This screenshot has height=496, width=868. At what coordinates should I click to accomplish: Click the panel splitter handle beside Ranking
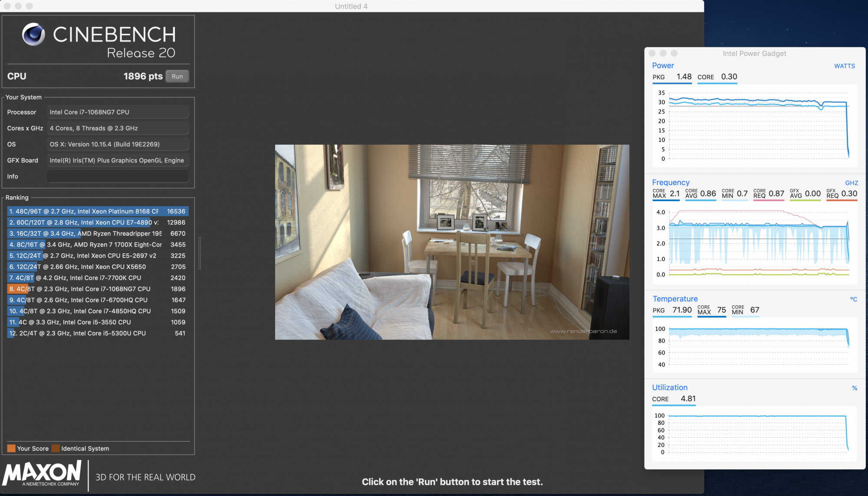tap(200, 253)
